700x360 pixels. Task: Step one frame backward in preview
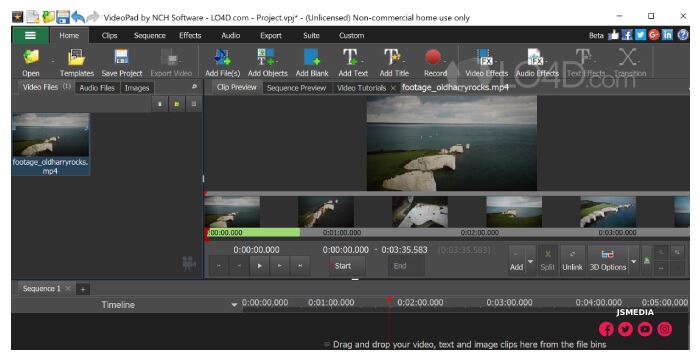coord(239,266)
